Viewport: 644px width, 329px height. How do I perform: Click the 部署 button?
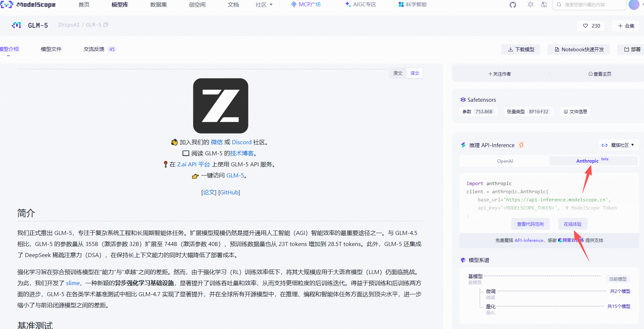(631, 49)
